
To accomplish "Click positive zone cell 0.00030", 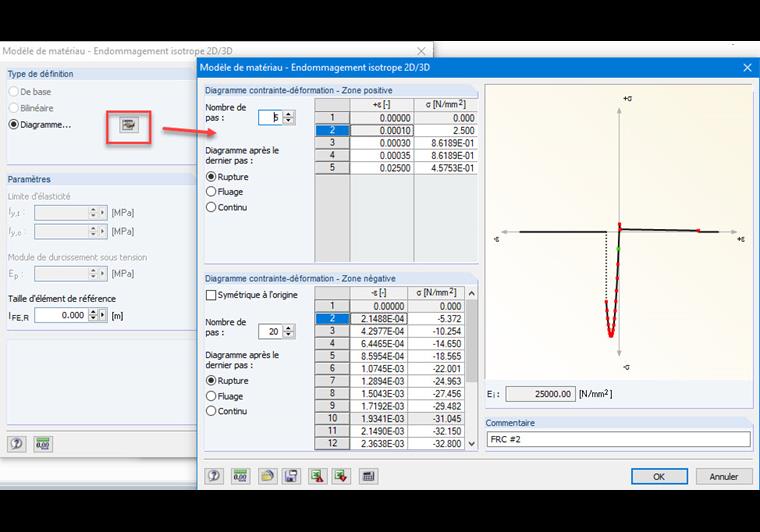I will (382, 143).
